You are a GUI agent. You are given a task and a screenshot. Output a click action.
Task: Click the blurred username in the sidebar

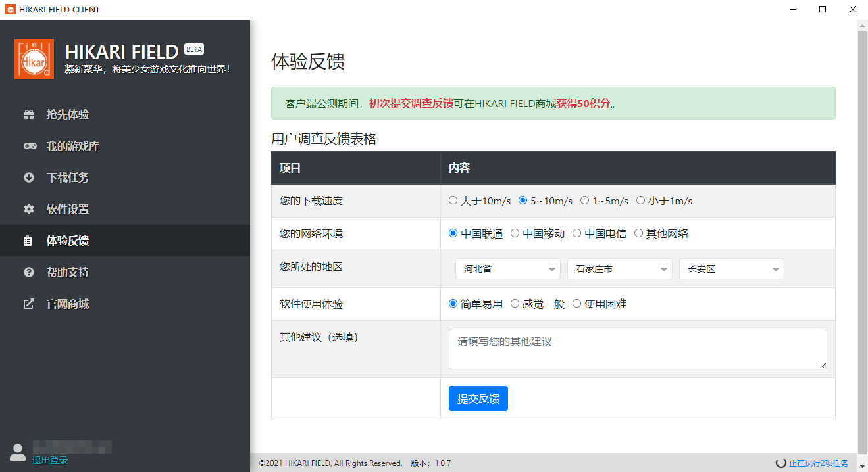[x=72, y=447]
